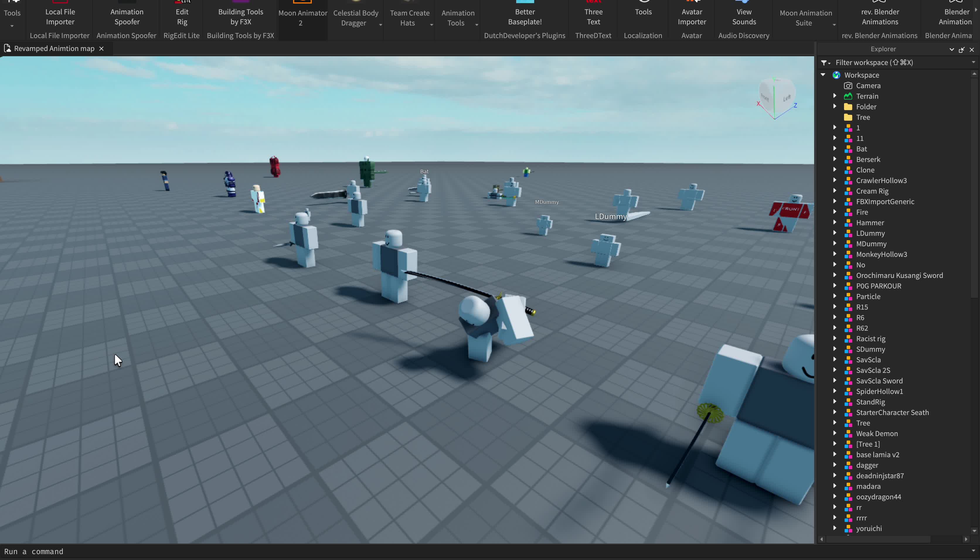The height and width of the screenshot is (560, 980).
Task: Select the Weak Demon tree item
Action: pos(877,433)
